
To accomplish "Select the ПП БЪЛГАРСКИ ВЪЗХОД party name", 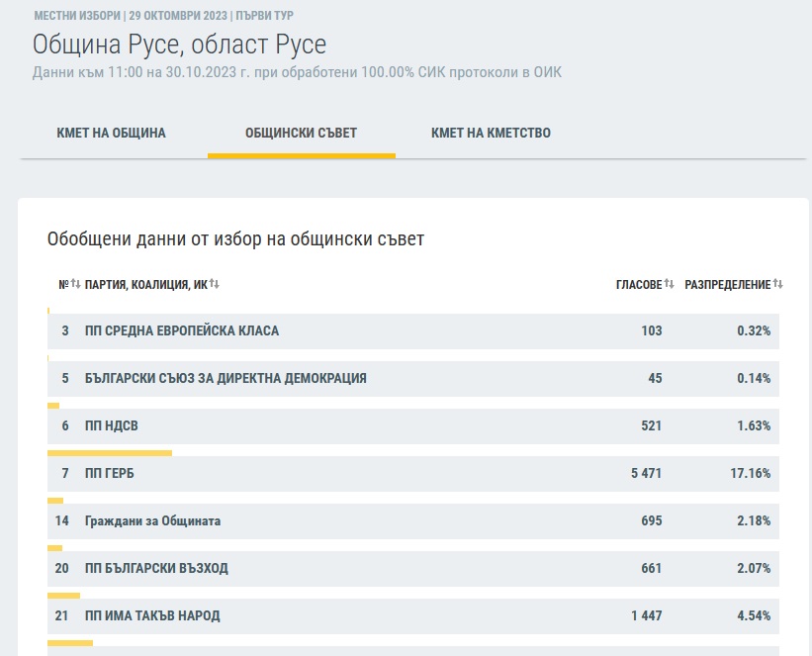I will point(156,568).
